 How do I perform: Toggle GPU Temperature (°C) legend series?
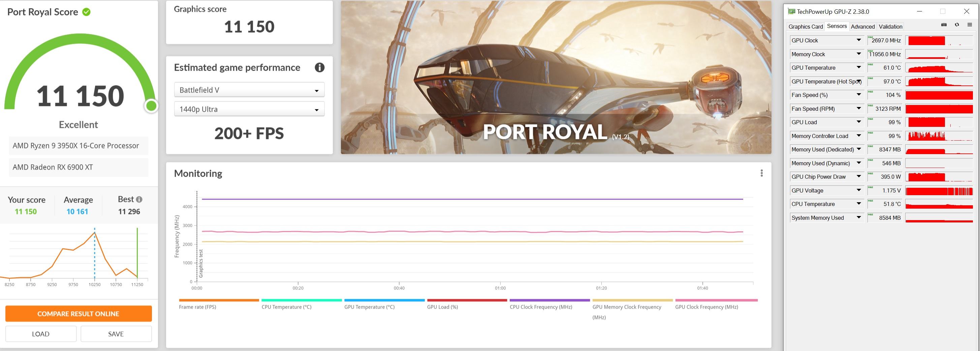point(384,304)
